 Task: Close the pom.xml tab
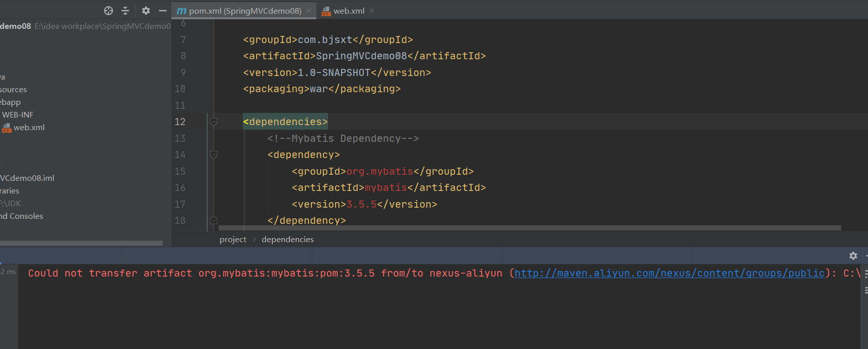click(309, 11)
